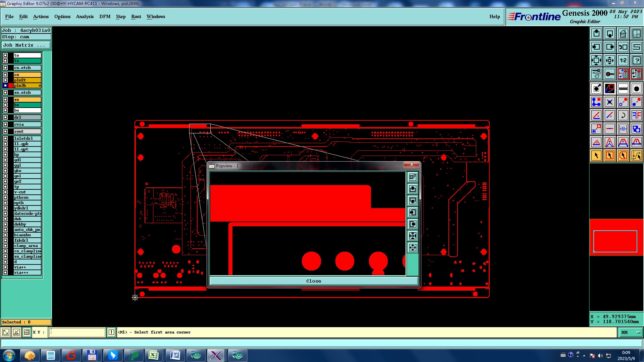Open the MM units dropdown
Screen dimensions: 644x362
(x=631, y=332)
